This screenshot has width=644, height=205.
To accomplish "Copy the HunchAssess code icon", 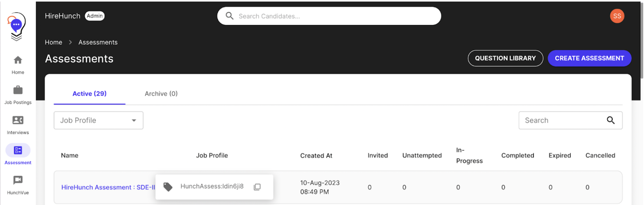I will click(257, 187).
